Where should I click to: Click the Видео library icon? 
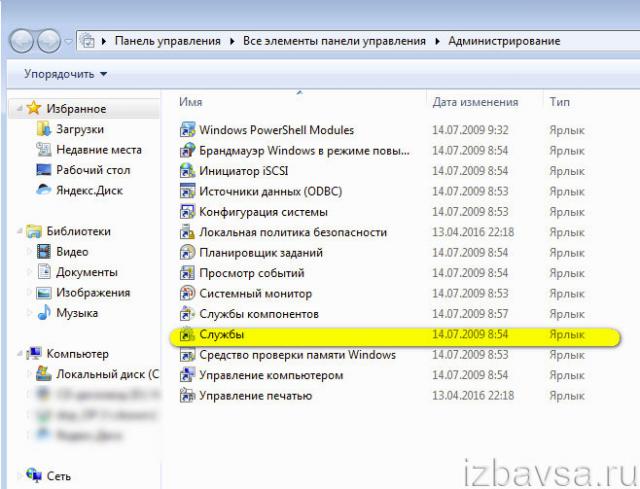coord(44,251)
